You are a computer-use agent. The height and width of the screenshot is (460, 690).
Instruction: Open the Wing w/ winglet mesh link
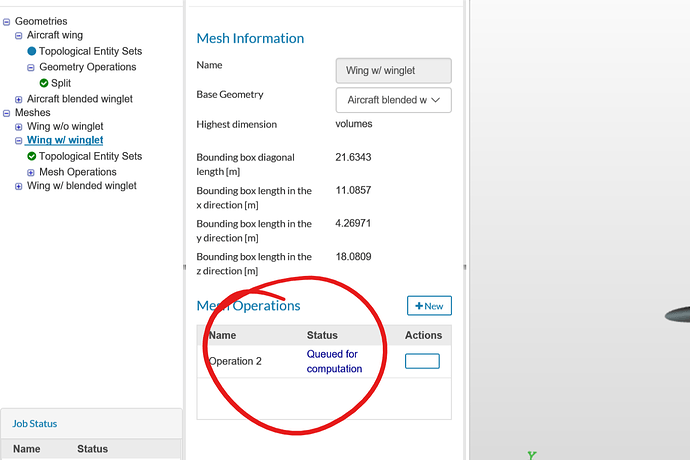tap(65, 140)
